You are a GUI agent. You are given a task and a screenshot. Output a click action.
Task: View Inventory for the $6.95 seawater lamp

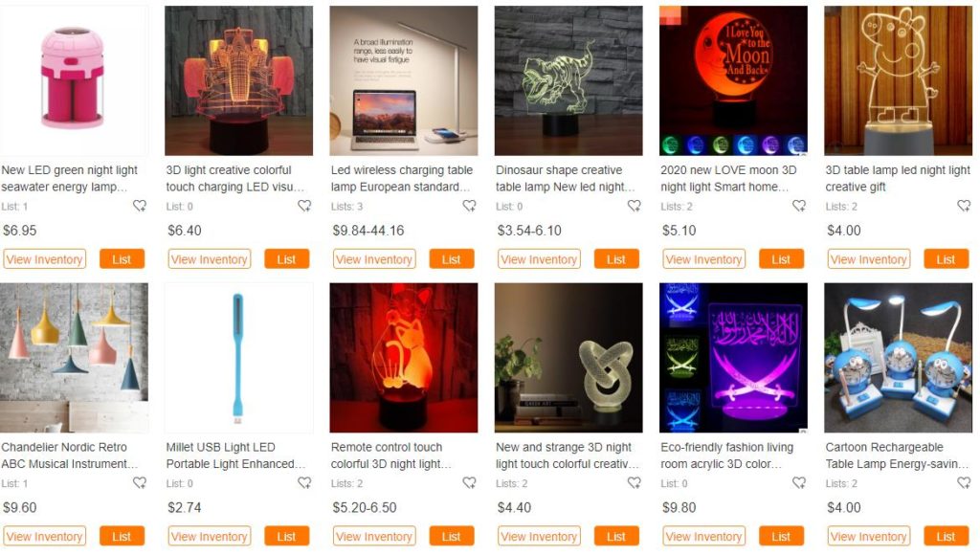44,259
